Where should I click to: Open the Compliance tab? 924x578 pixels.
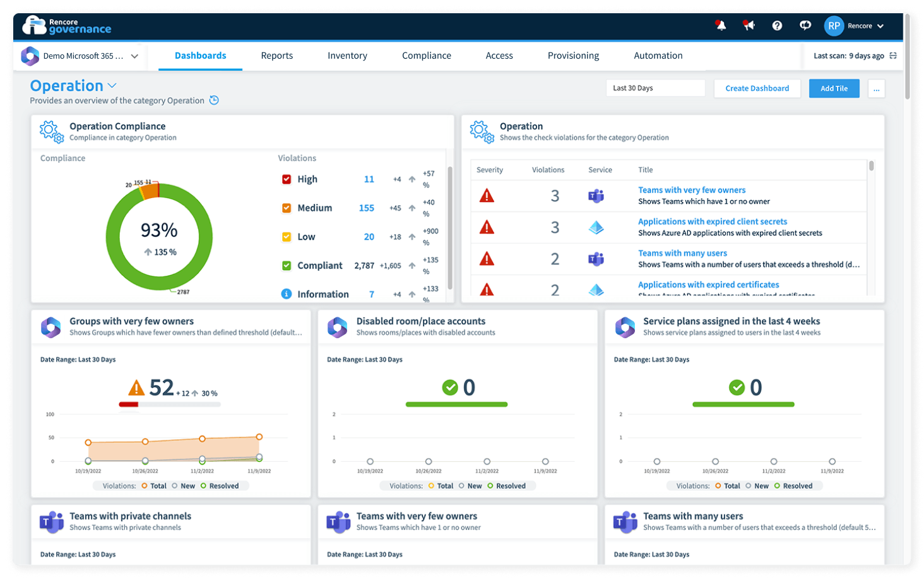pos(426,56)
